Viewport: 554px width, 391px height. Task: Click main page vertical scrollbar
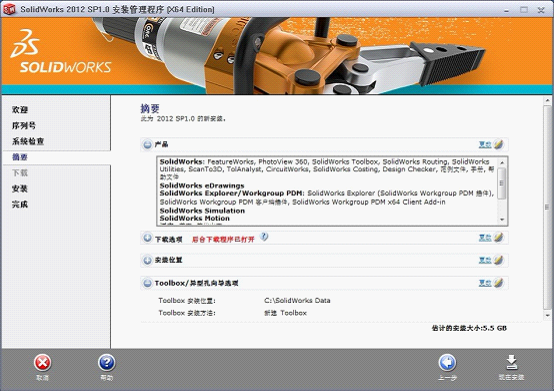pyautogui.click(x=547, y=207)
